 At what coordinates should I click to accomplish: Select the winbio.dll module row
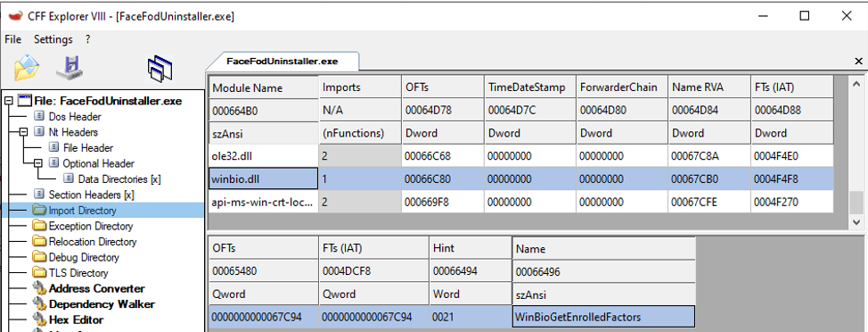520,179
